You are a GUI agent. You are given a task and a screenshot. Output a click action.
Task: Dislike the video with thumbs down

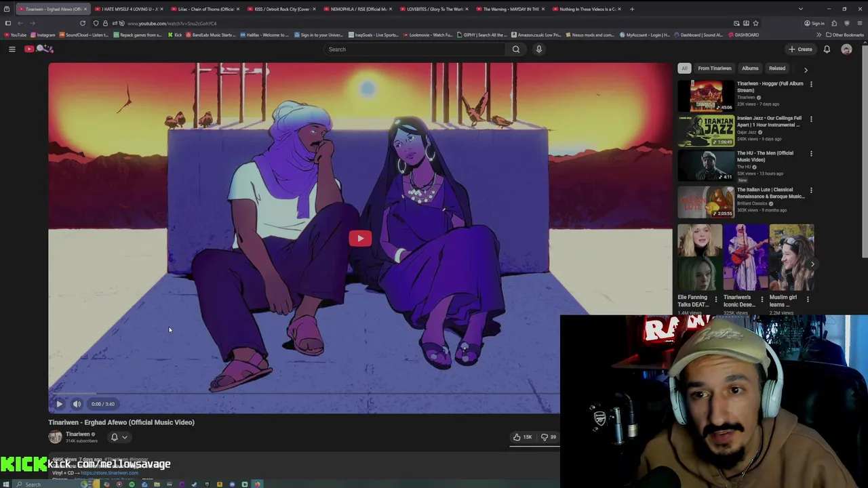click(548, 437)
